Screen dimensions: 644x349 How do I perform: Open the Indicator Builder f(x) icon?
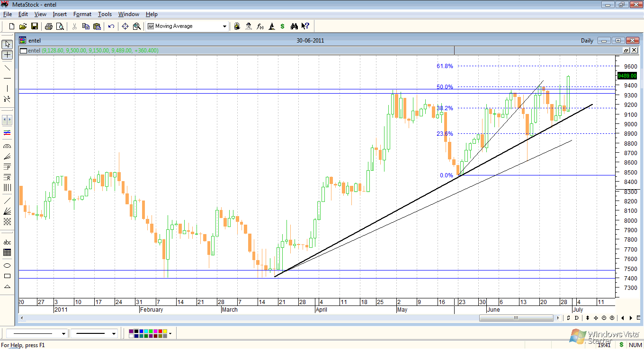point(260,26)
